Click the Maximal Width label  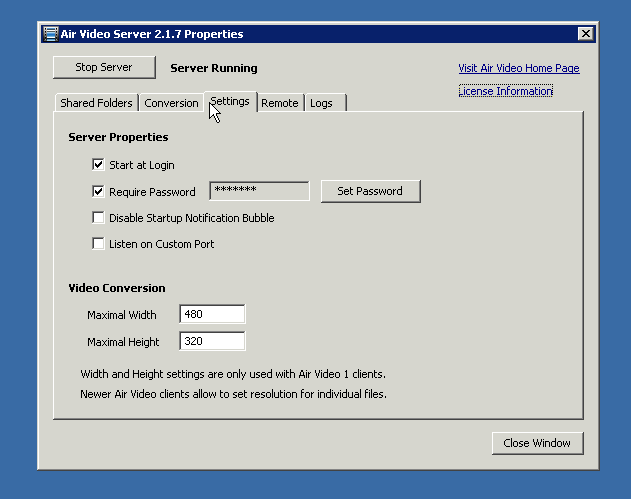(122, 315)
